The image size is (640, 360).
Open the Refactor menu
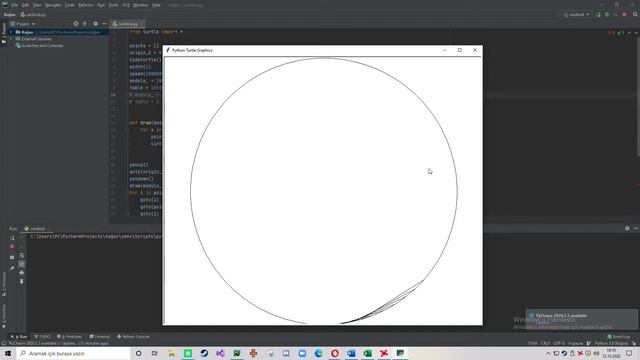point(86,5)
